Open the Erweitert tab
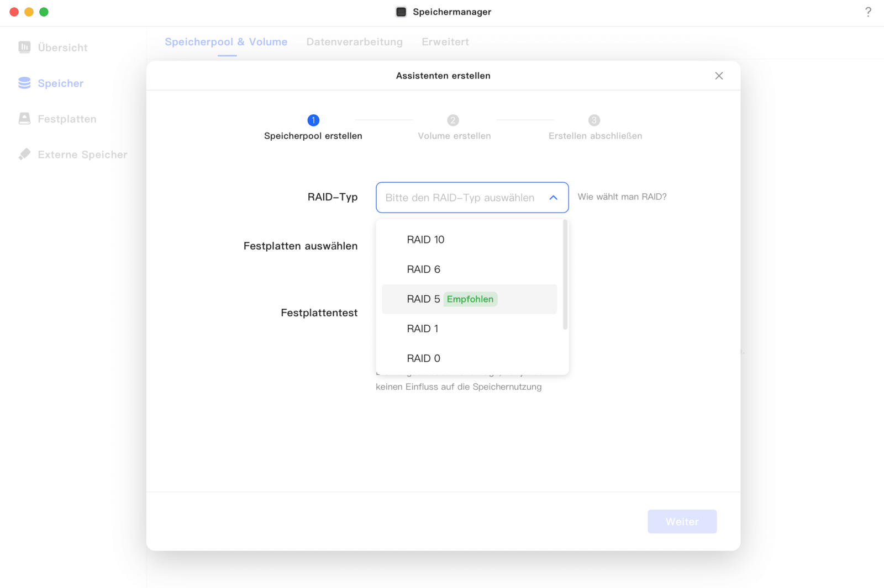Viewport: 884px width, 588px height. click(445, 42)
